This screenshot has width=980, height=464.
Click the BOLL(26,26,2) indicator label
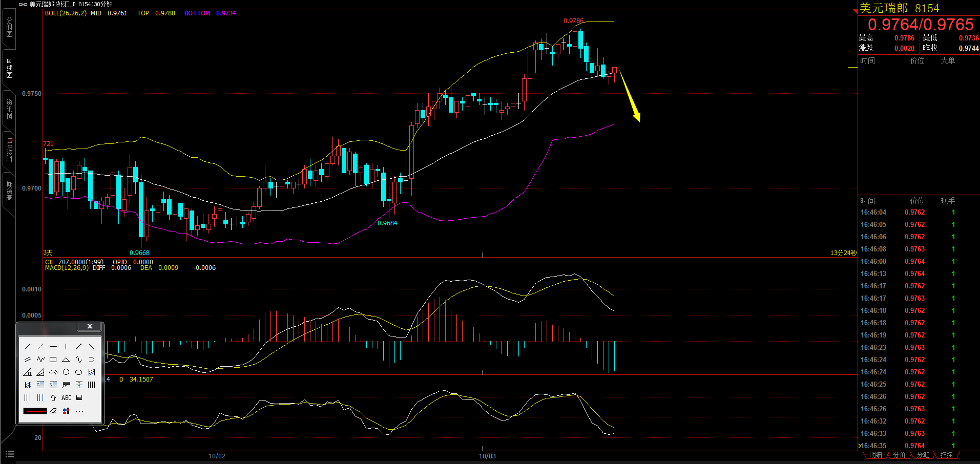tap(66, 13)
